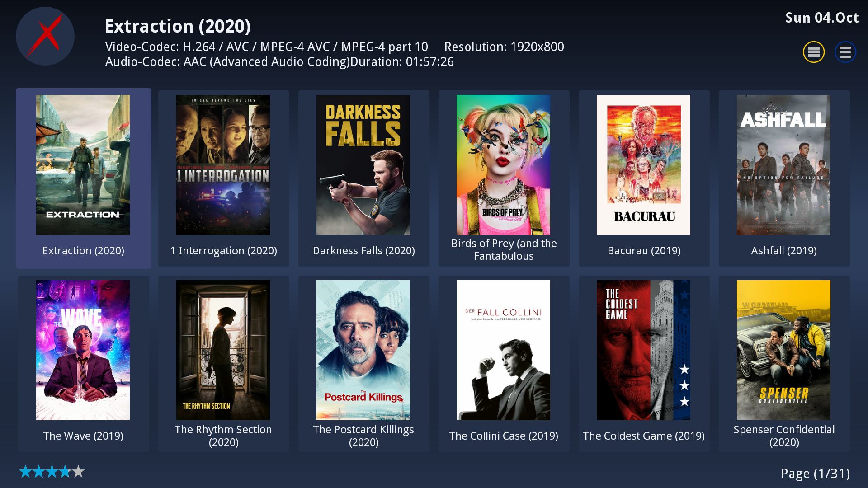The width and height of the screenshot is (868, 488).
Task: Open the 1 Interrogation (2020) poster
Action: pos(223,165)
